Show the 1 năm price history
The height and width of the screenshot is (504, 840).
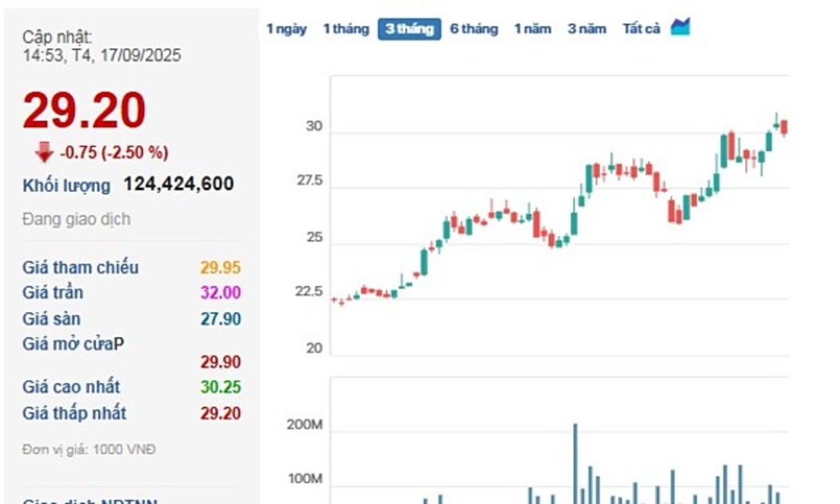[532, 29]
